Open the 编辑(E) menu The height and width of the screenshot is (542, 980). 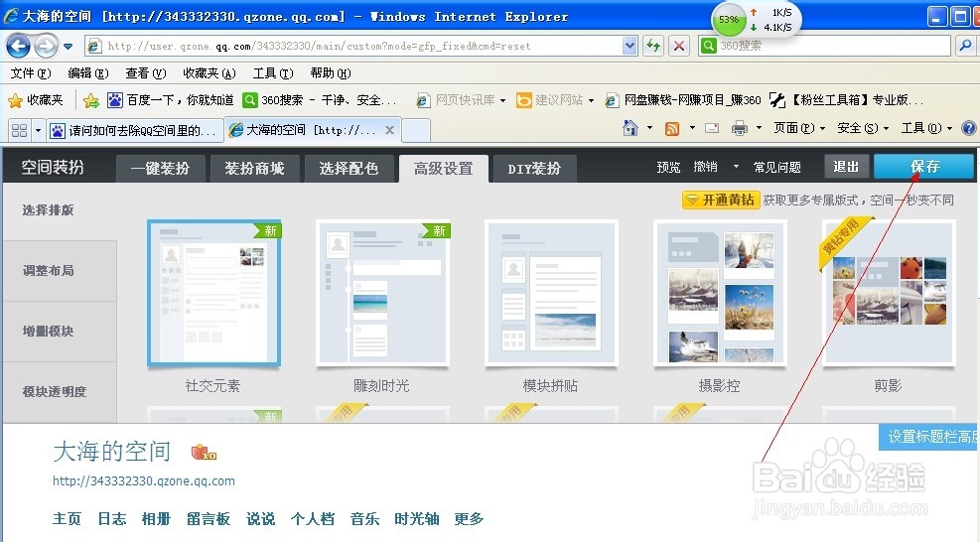point(88,73)
